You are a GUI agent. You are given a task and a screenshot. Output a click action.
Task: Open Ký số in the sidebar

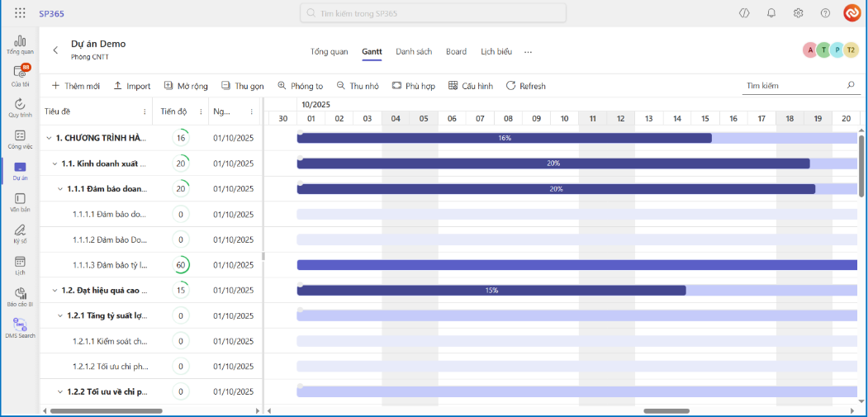(20, 234)
